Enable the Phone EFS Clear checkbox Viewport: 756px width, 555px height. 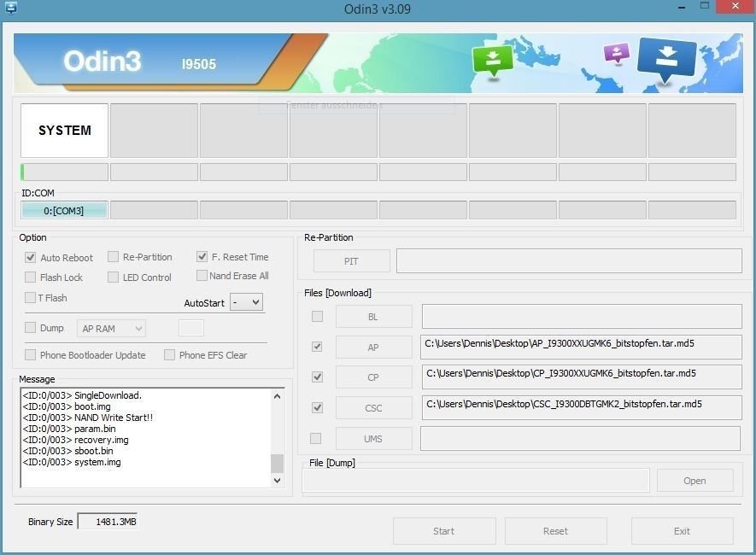coord(169,355)
